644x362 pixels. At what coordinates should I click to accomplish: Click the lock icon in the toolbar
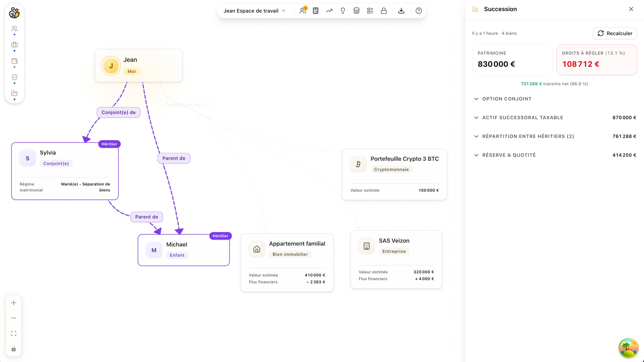[384, 11]
